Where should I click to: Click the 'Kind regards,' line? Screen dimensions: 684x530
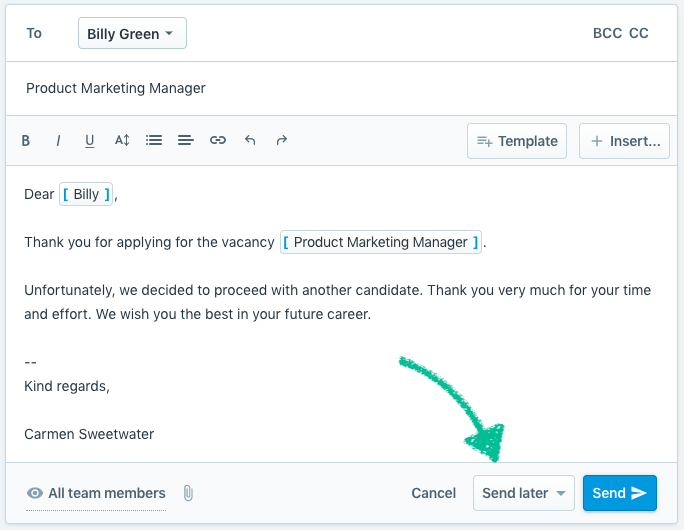tap(67, 386)
